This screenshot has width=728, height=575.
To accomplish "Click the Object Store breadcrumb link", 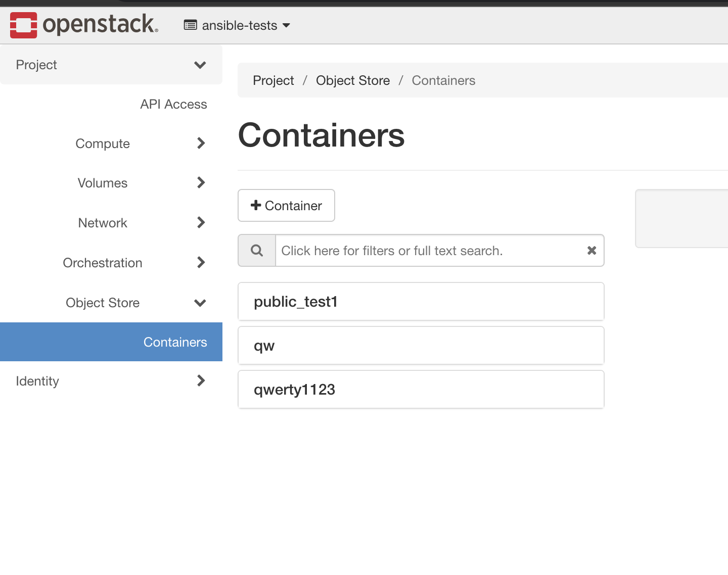I will 353,80.
